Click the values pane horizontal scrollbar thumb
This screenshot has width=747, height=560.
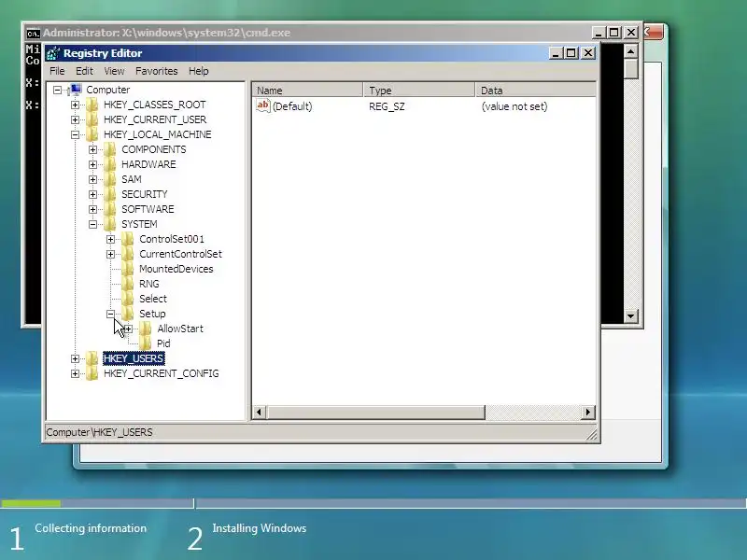click(x=375, y=412)
